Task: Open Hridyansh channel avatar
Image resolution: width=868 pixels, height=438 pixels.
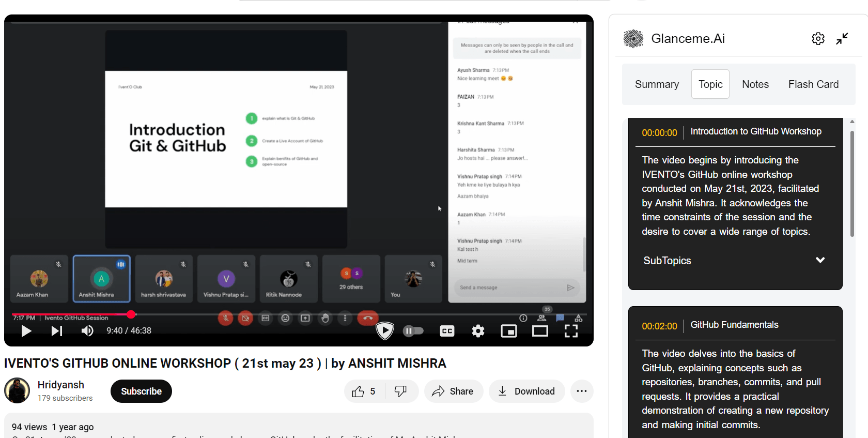Action: (17, 390)
